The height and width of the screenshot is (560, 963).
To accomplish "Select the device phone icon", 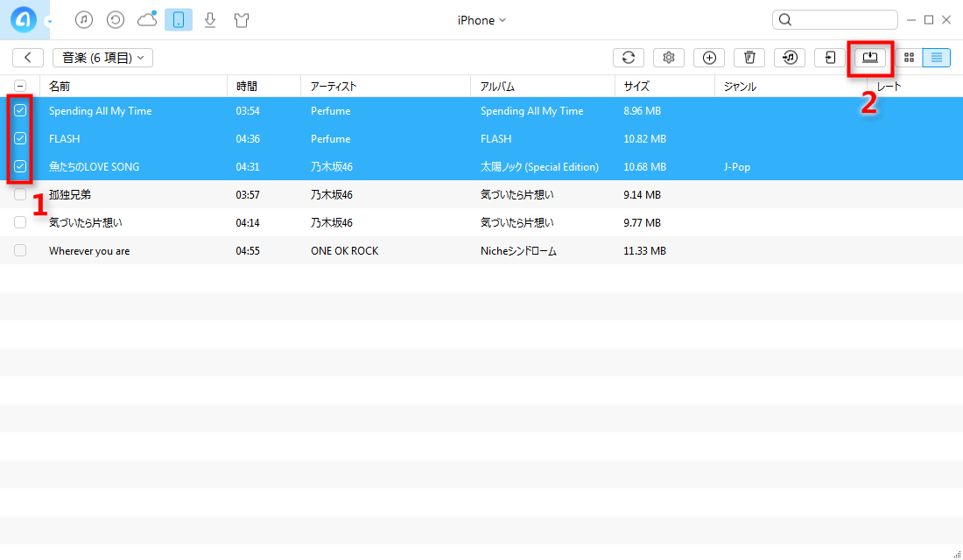I will pos(179,19).
